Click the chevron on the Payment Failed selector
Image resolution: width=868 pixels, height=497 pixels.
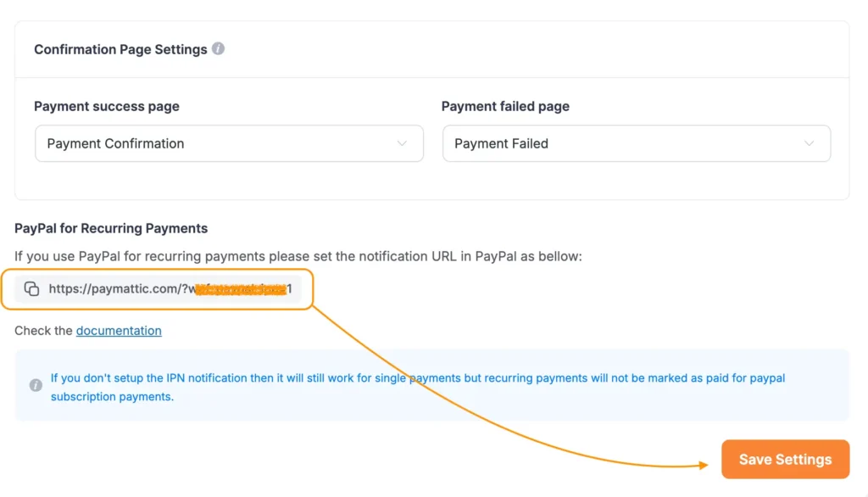[x=810, y=143]
